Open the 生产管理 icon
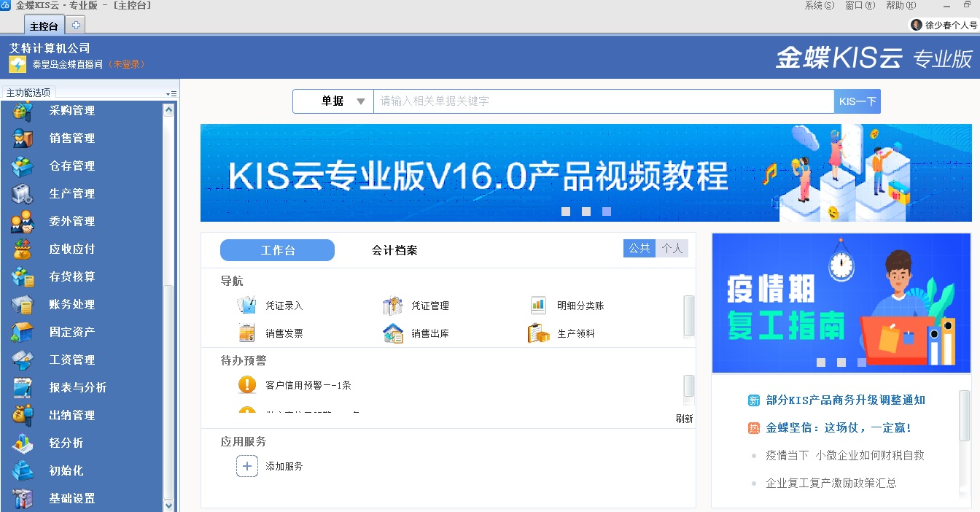 pos(22,194)
